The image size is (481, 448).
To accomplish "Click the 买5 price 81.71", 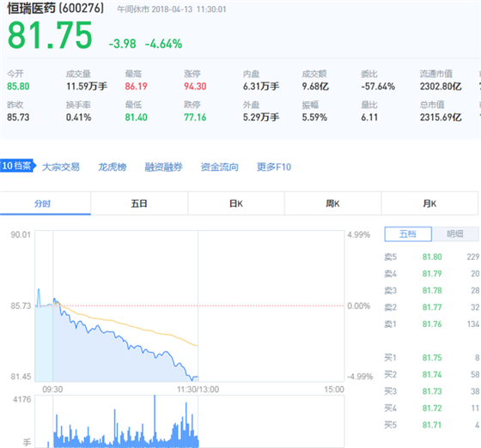I will pyautogui.click(x=432, y=425).
